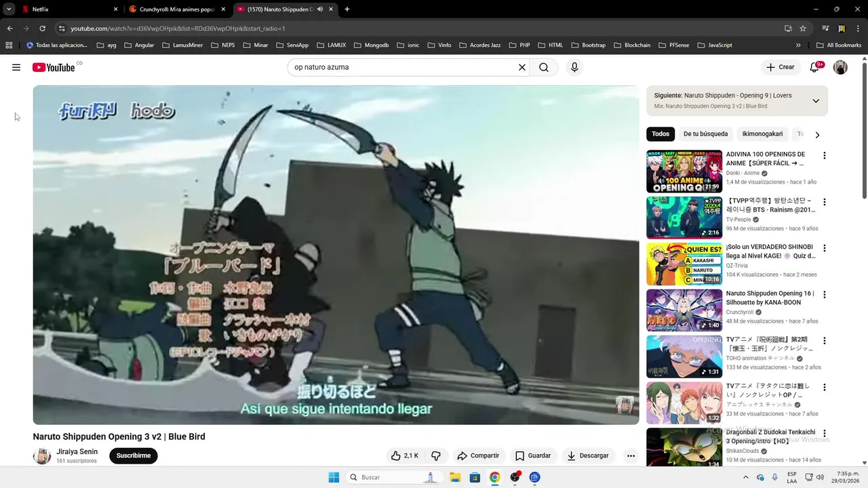Image resolution: width=868 pixels, height=488 pixels.
Task: Open the more actions three-dot menu below video
Action: coord(631,455)
